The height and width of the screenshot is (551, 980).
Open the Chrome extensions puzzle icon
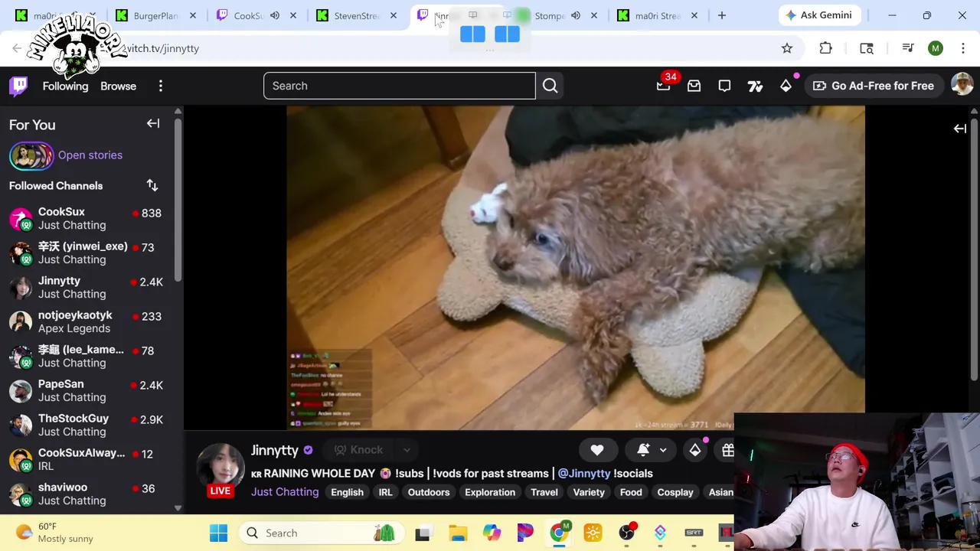825,48
